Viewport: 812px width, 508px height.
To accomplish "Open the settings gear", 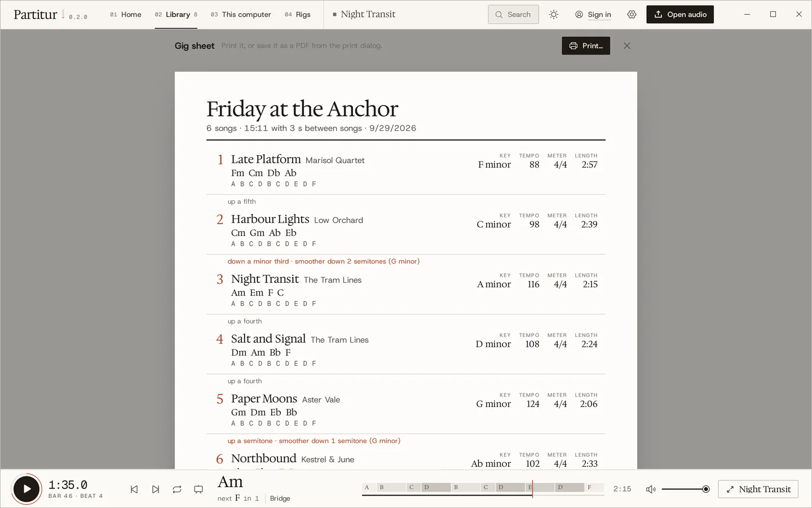I will [x=632, y=15].
